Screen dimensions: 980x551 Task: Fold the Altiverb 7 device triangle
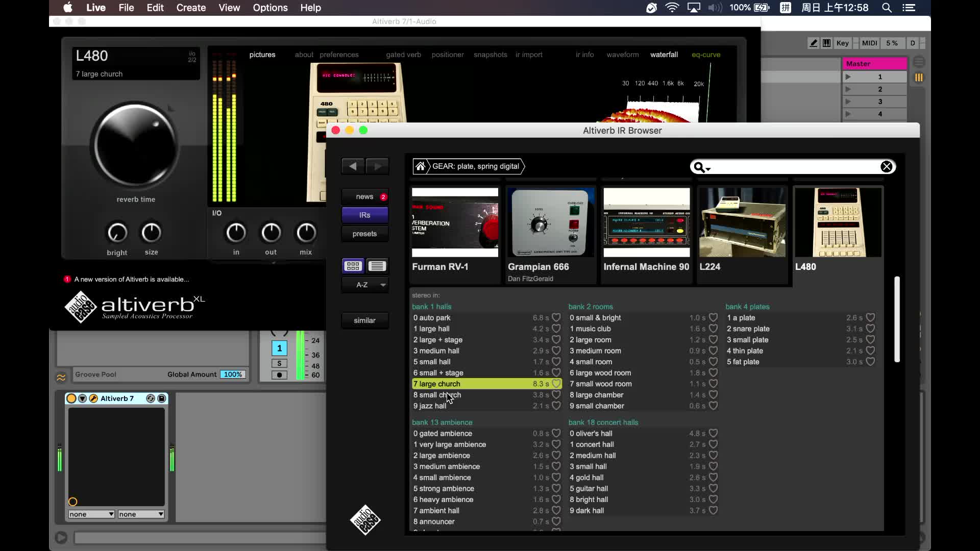82,398
